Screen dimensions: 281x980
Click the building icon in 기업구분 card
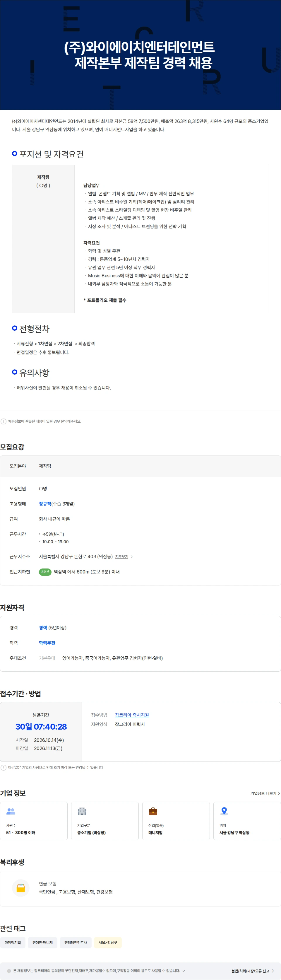pyautogui.click(x=82, y=812)
